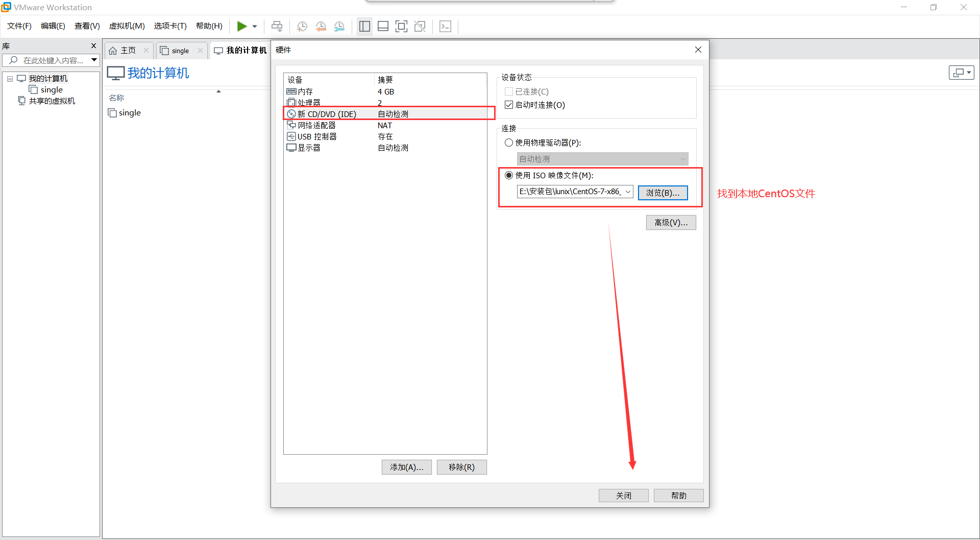
Task: Open the 虚拟机(M) menu
Action: pos(127,26)
